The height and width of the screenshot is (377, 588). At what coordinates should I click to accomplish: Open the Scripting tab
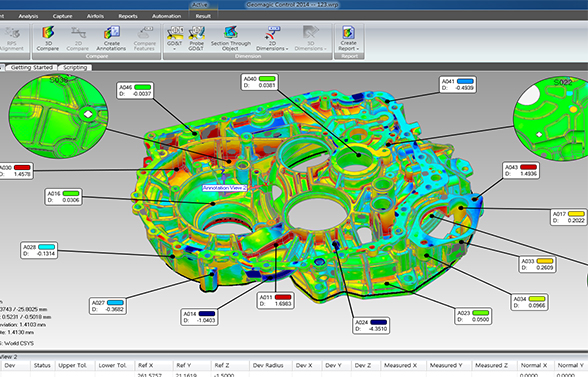[x=75, y=68]
